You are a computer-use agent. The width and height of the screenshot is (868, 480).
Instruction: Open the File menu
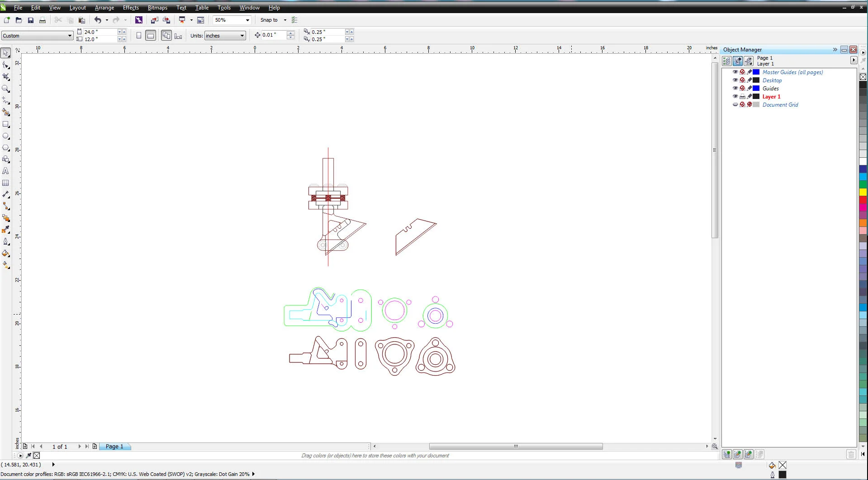18,8
